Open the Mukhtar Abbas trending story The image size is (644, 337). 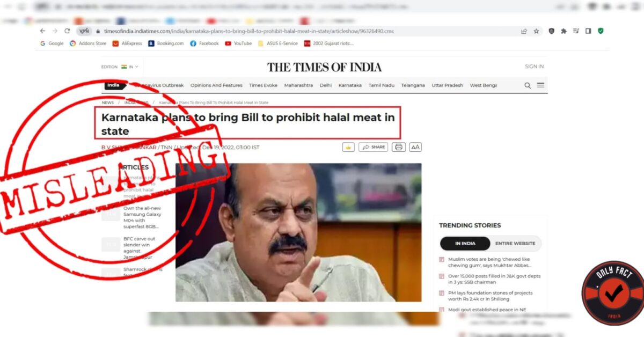point(489,262)
